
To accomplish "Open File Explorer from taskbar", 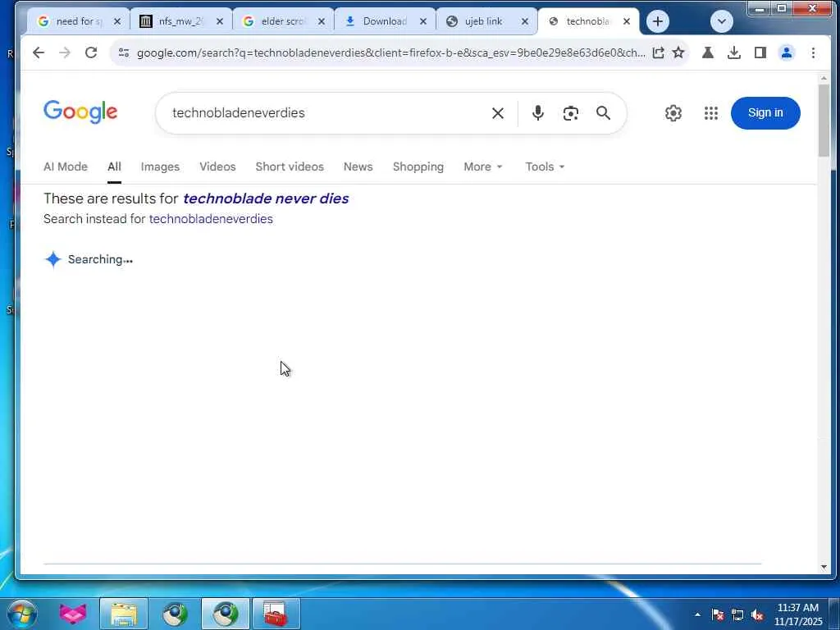I will point(124,614).
